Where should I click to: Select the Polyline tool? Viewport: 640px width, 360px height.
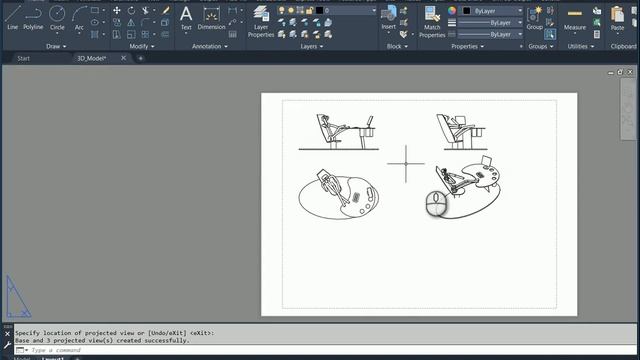(x=33, y=18)
